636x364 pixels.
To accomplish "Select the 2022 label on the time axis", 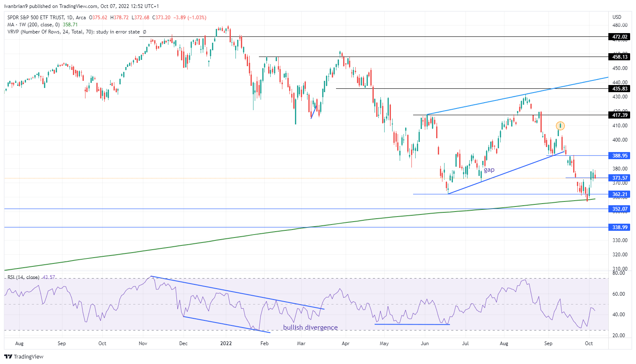I will [x=225, y=343].
